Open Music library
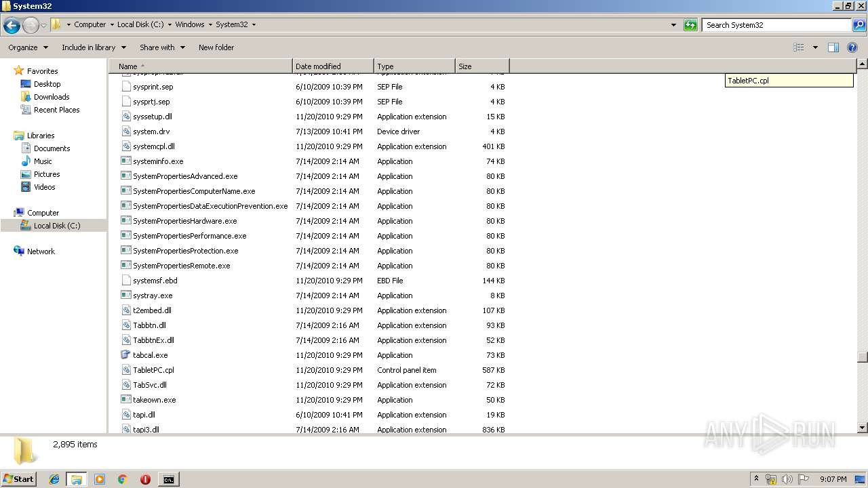 point(43,161)
